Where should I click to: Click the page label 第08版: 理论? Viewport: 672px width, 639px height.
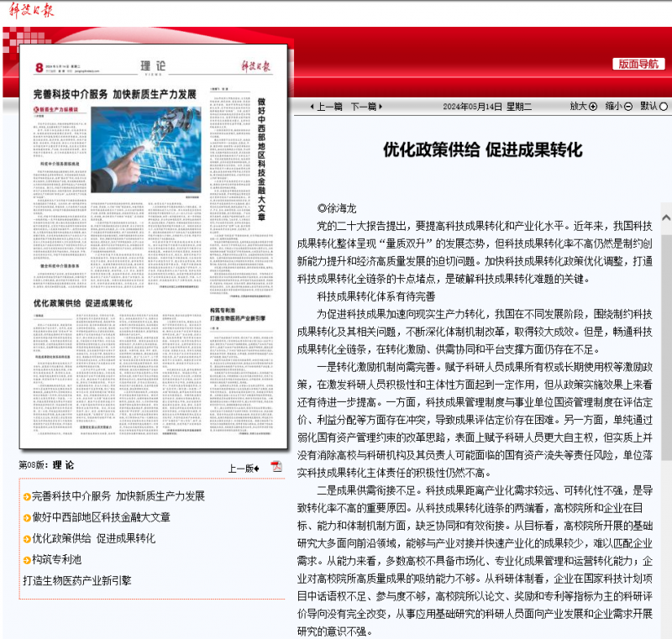46,465
